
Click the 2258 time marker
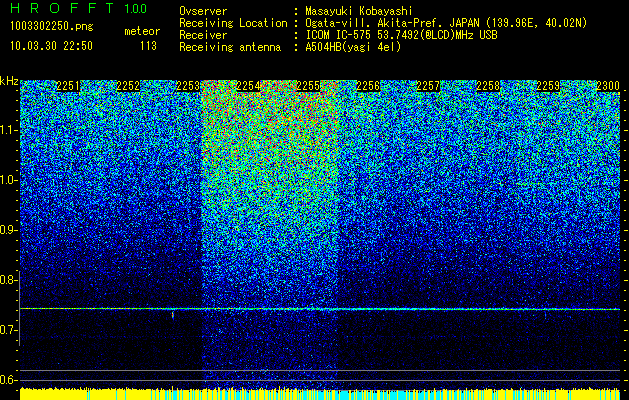coord(488,86)
